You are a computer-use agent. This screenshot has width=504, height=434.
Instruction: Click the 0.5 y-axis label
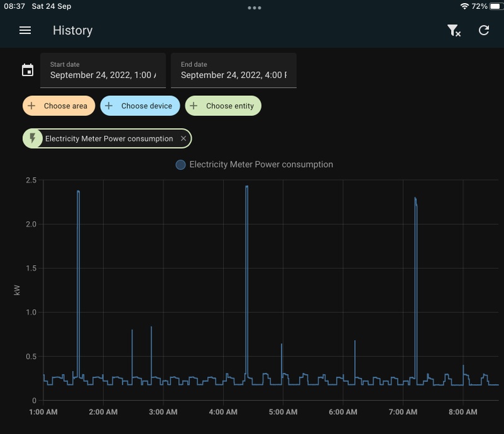click(31, 357)
